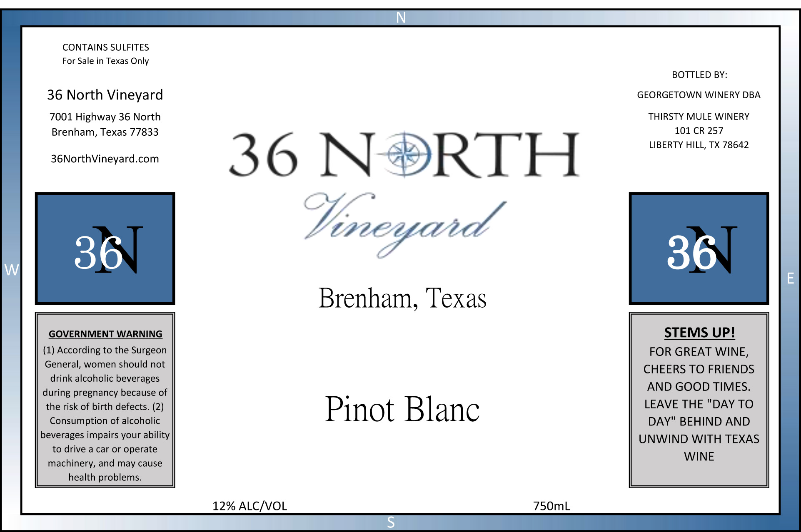Select the final "WINE" line under Stems Up
This screenshot has width=801, height=532.
coord(699,457)
